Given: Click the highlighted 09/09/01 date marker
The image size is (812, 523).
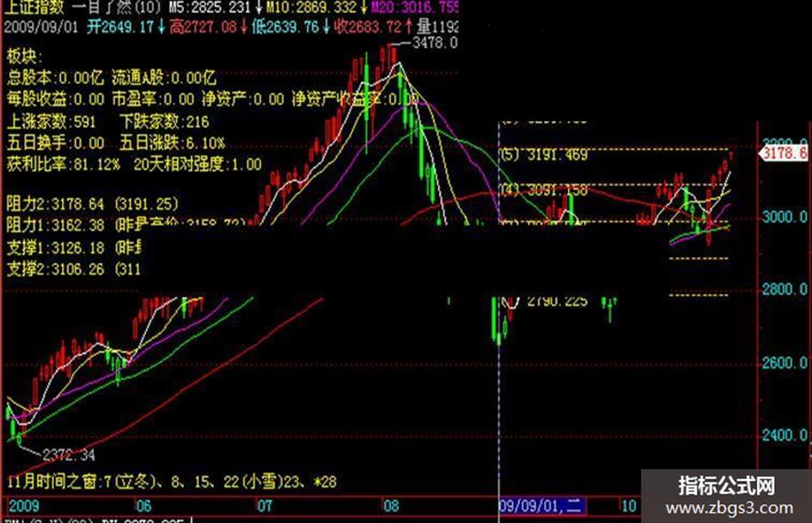Looking at the screenshot, I should point(542,505).
